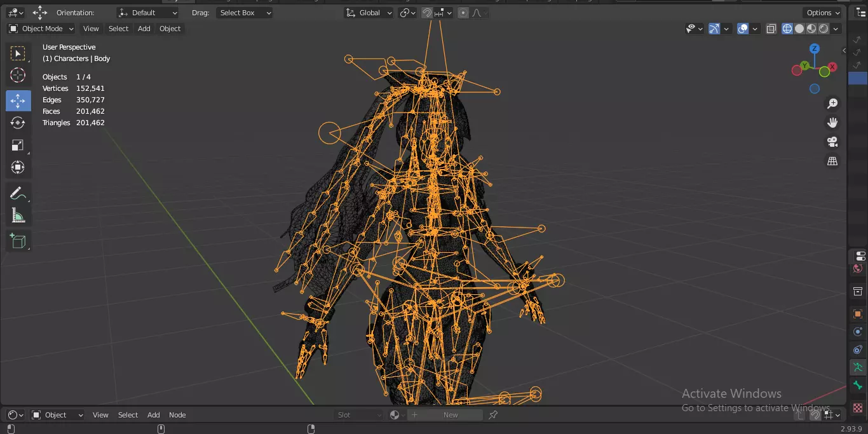The image size is (868, 434).
Task: Toggle proportional editing button
Action: (463, 13)
